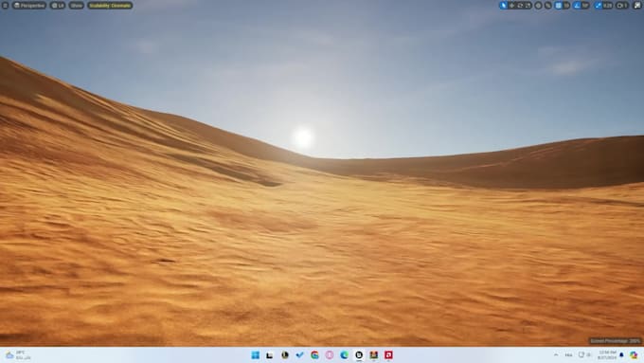Image resolution: width=644 pixels, height=363 pixels.
Task: Toggle world/local coordinate system icon
Action: pos(538,6)
